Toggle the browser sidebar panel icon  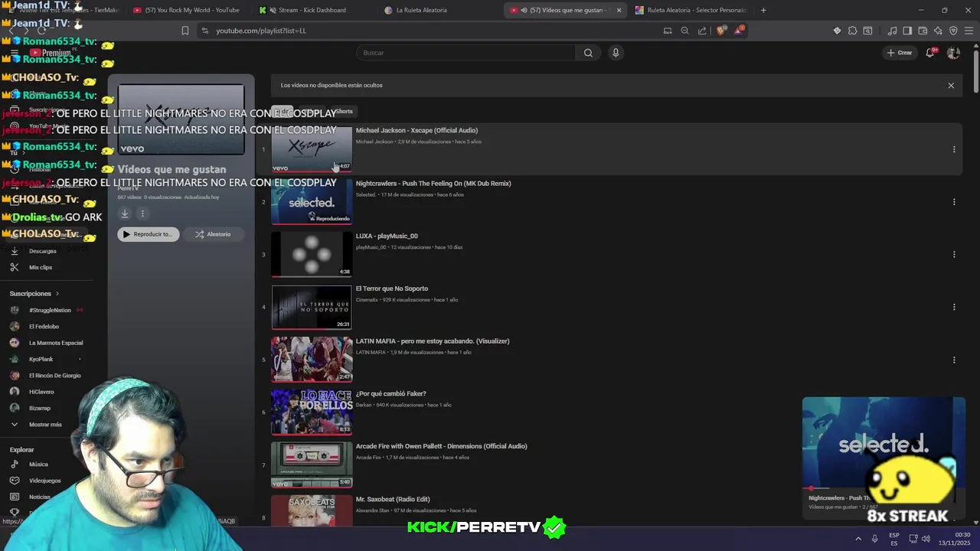[x=907, y=31]
